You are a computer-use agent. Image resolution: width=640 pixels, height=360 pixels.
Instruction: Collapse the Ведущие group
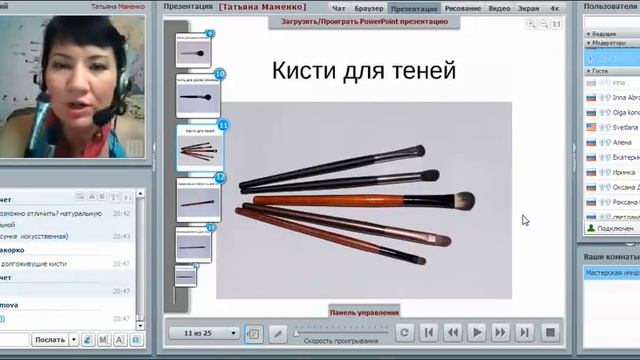pyautogui.click(x=589, y=34)
